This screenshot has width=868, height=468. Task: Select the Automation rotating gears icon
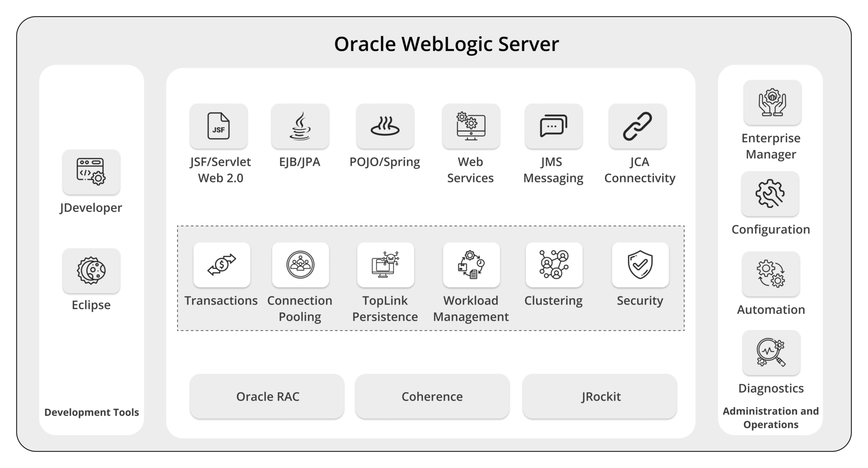tap(771, 274)
